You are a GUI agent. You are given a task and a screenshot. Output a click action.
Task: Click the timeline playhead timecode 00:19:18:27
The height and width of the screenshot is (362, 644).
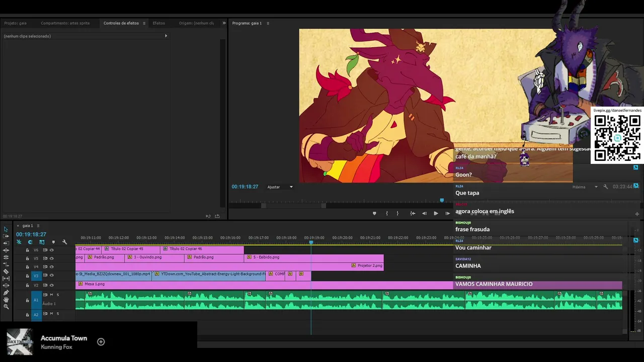pyautogui.click(x=31, y=234)
